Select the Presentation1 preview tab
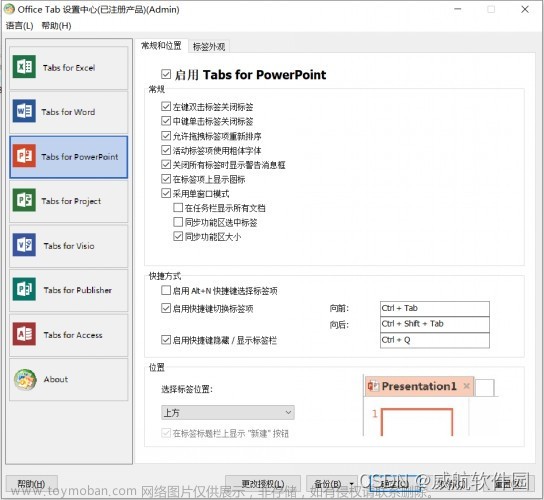Image resolution: width=544 pixels, height=500 pixels. (419, 386)
